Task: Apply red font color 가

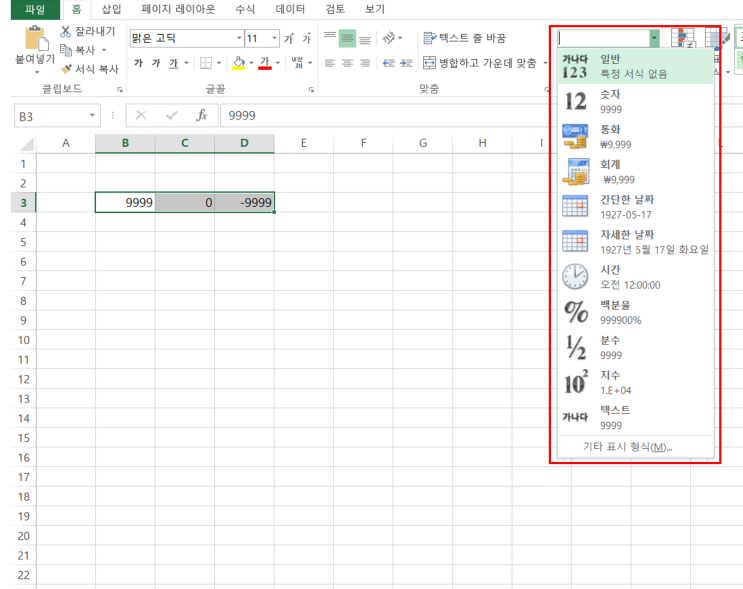Action: tap(265, 63)
